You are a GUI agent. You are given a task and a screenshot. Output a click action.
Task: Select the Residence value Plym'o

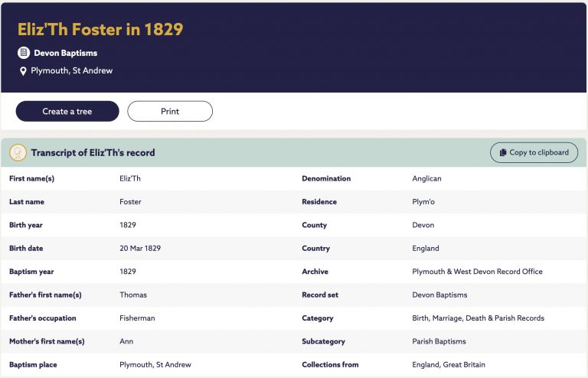coord(423,202)
